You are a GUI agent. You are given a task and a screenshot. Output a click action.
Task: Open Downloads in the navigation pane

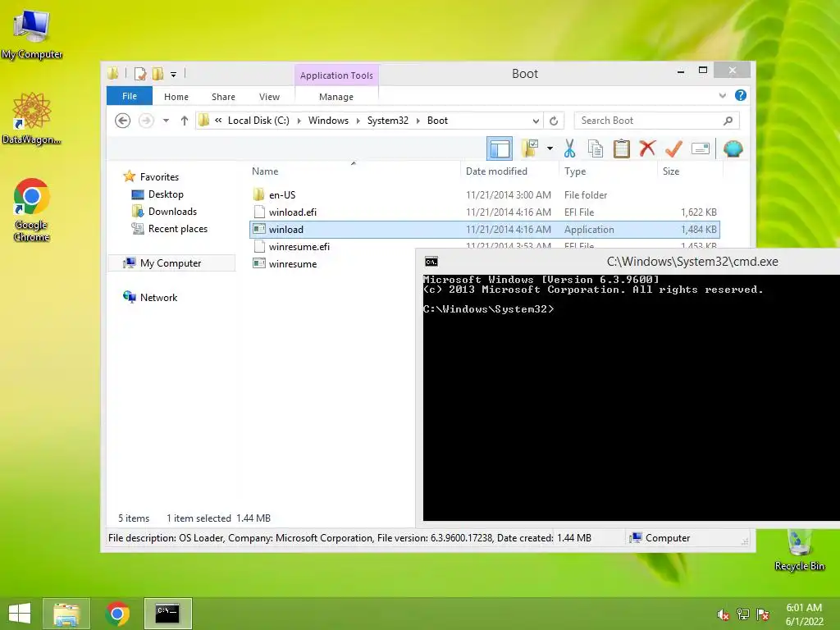pos(172,212)
